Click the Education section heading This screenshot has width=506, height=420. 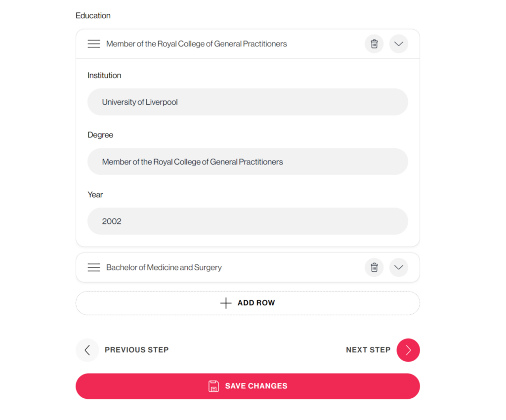coord(93,16)
